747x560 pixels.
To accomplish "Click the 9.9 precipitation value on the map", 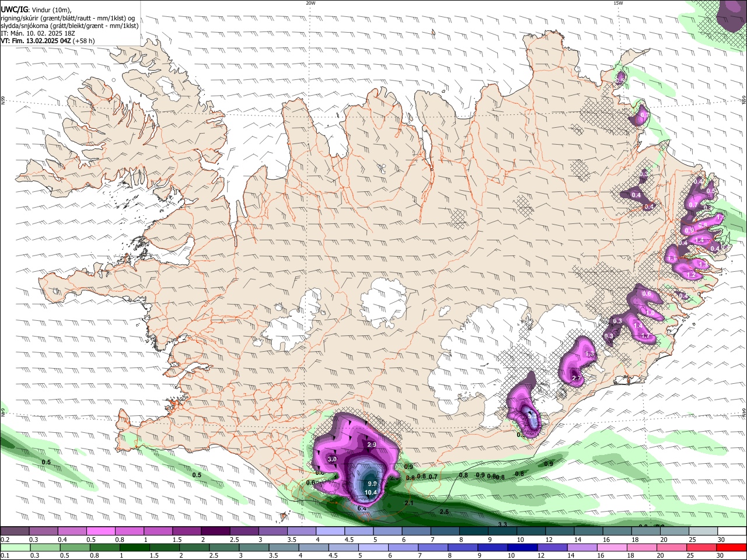I will [x=372, y=484].
